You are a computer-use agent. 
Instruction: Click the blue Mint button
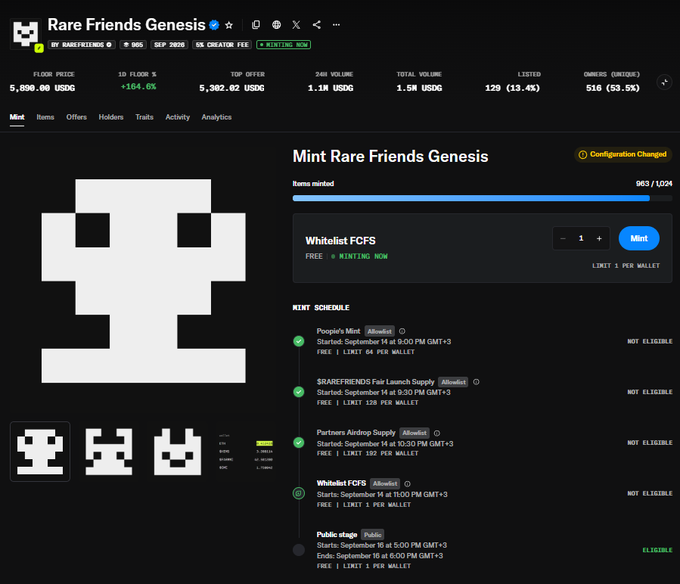[x=639, y=238]
